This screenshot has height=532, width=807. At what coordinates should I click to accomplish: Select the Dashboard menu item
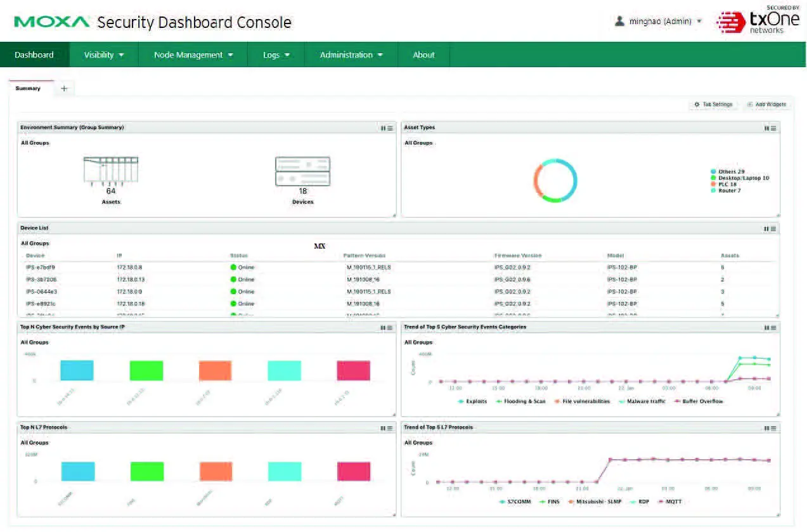coord(34,55)
